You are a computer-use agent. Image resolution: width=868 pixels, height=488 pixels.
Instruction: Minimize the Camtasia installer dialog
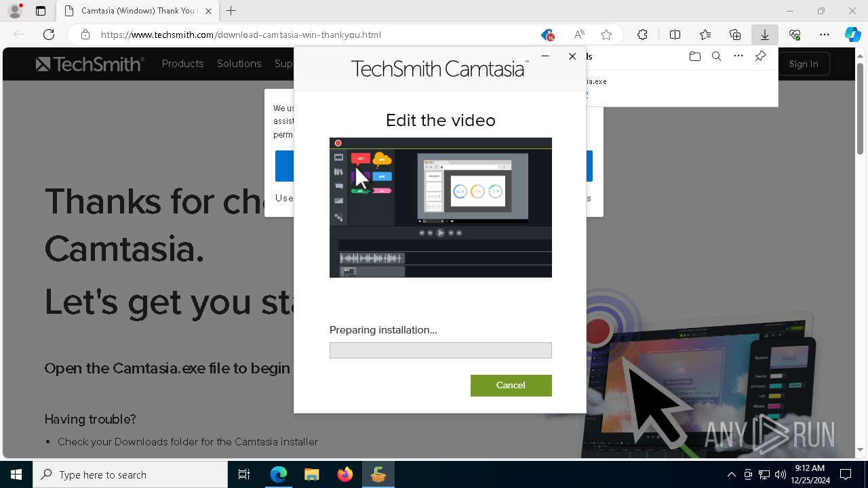(545, 56)
